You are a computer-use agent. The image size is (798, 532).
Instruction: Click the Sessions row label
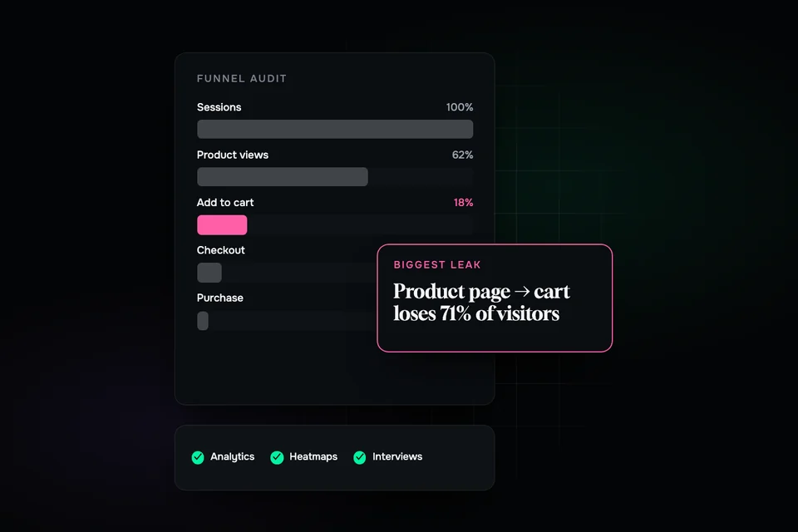click(x=219, y=107)
